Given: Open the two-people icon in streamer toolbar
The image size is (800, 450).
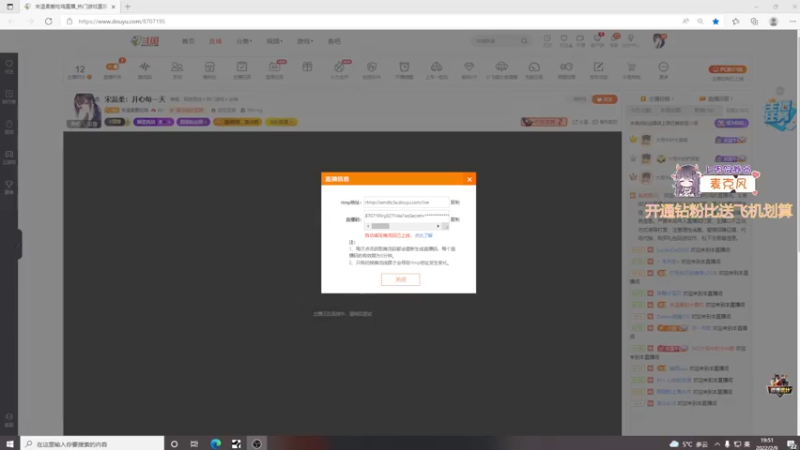Looking at the screenshot, I should pos(177,67).
